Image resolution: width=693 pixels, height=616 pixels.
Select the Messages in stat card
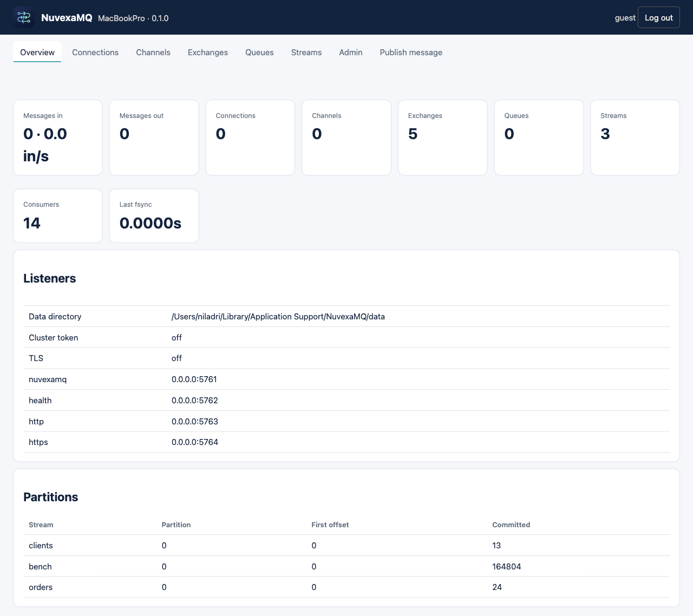click(58, 137)
